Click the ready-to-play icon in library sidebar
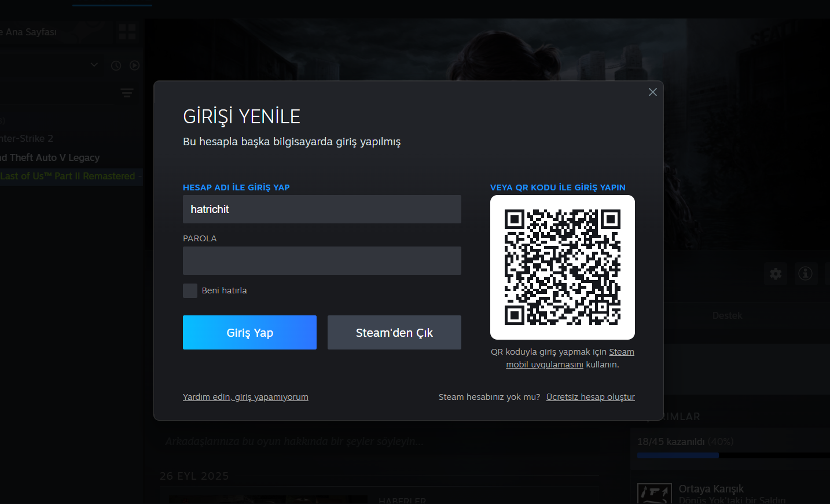 135,65
